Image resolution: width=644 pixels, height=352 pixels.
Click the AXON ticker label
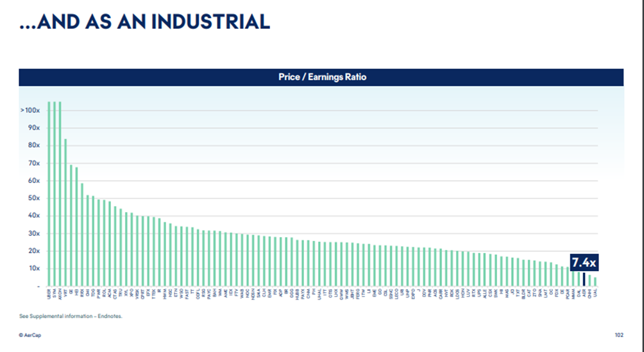pos(60,295)
